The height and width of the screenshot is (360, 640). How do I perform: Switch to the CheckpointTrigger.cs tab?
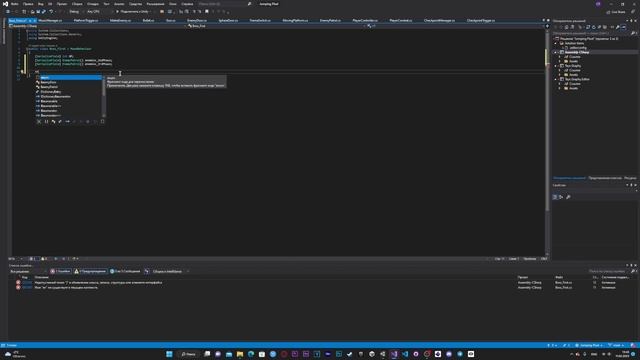click(481, 20)
